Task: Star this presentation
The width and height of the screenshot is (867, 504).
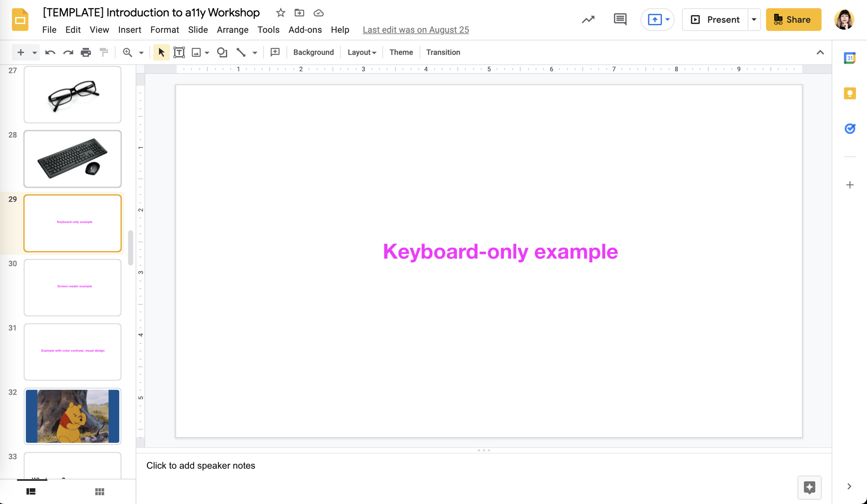Action: [x=281, y=13]
